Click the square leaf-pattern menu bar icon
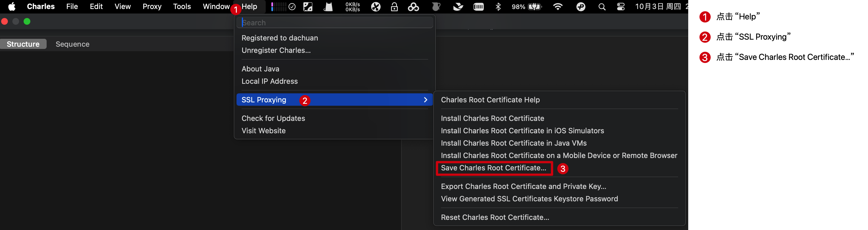 point(308,6)
